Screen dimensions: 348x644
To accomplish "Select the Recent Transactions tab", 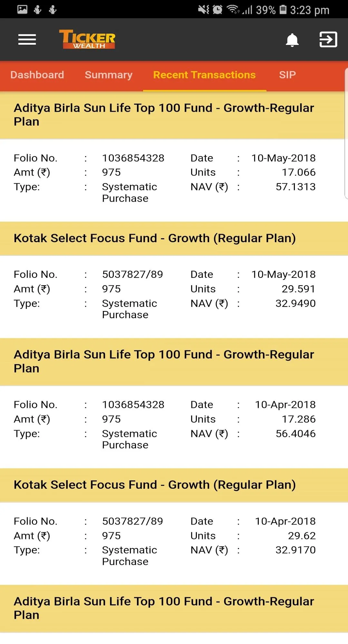I will coord(204,75).
